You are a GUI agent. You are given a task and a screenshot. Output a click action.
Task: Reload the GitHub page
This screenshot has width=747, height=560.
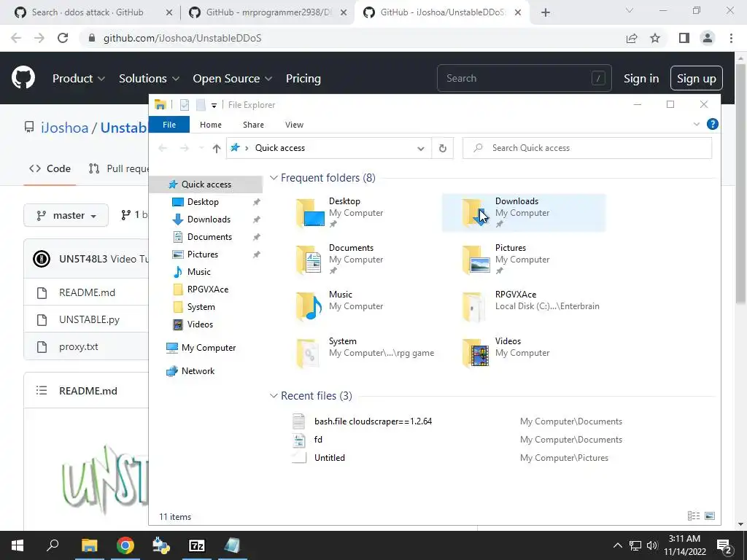coord(63,38)
